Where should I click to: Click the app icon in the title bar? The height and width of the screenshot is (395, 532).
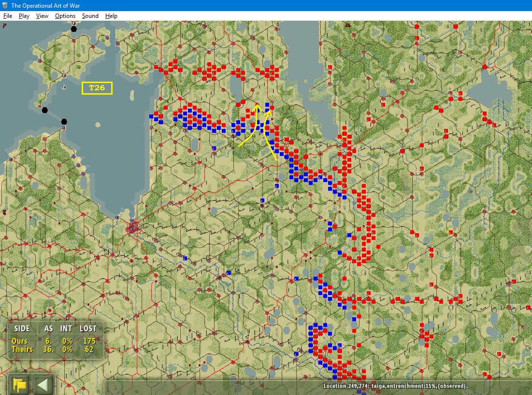5,5
